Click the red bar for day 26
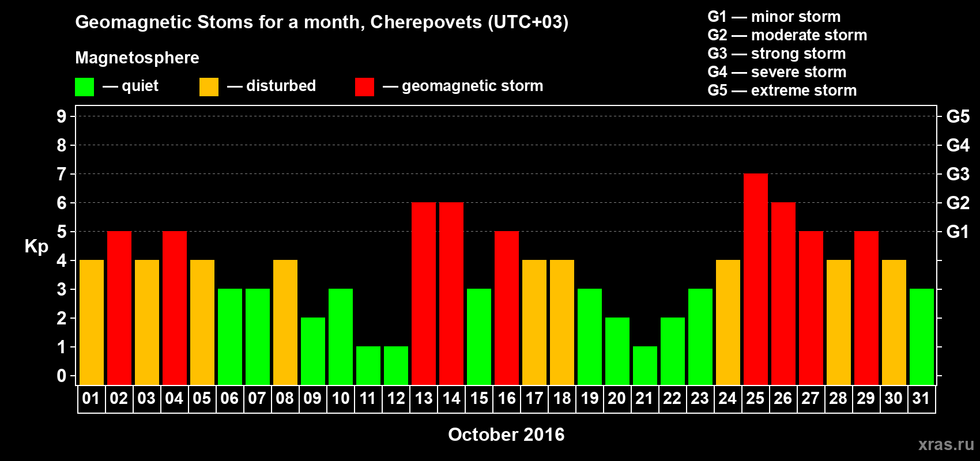This screenshot has height=461, width=980. coord(783,293)
